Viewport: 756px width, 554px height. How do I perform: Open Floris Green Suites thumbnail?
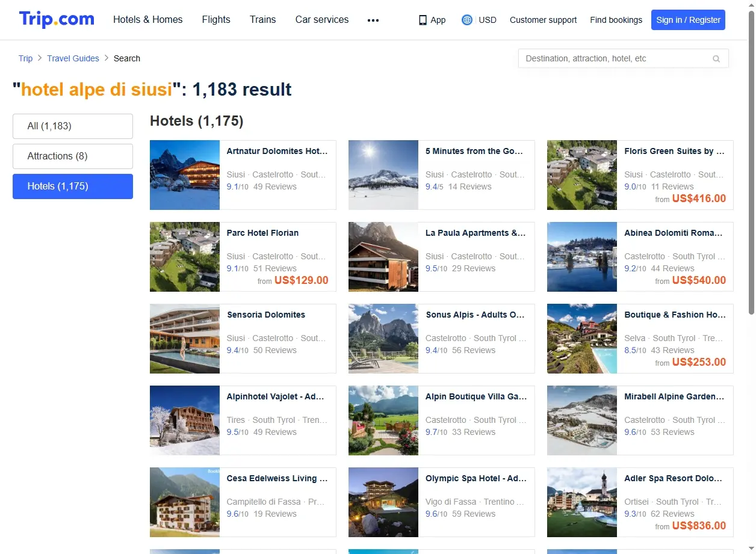pyautogui.click(x=582, y=175)
